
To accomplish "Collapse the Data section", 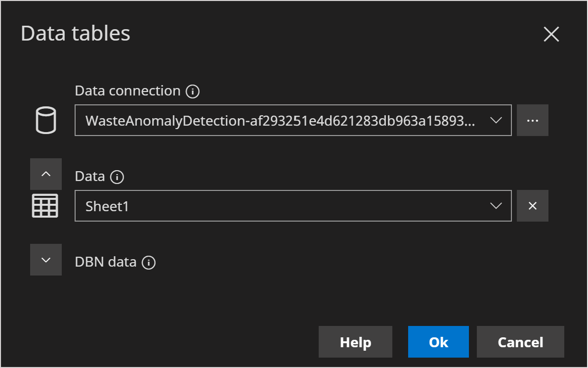I will (x=46, y=174).
